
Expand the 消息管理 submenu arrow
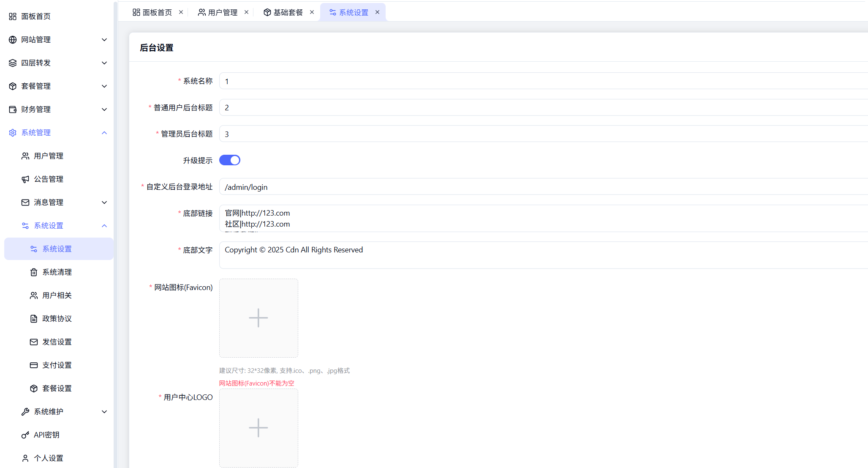pos(104,203)
